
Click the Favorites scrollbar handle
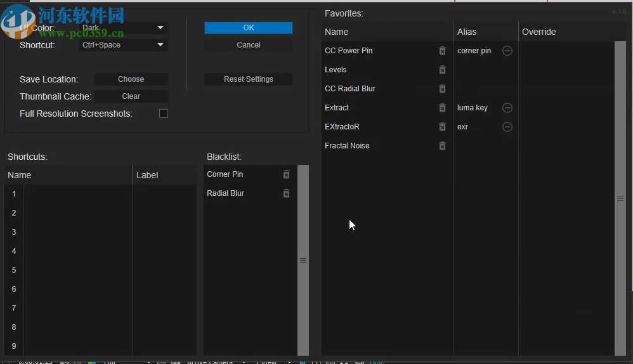click(x=620, y=198)
